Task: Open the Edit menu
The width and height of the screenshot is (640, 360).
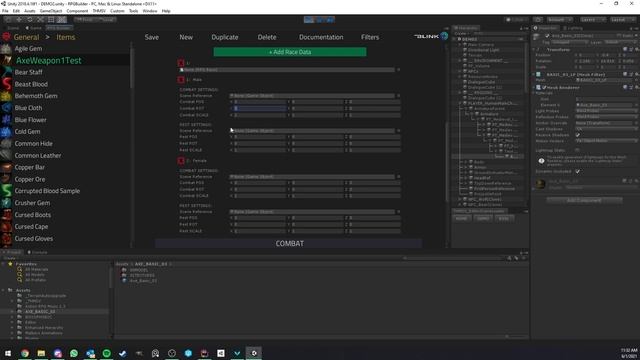Action: [16, 11]
